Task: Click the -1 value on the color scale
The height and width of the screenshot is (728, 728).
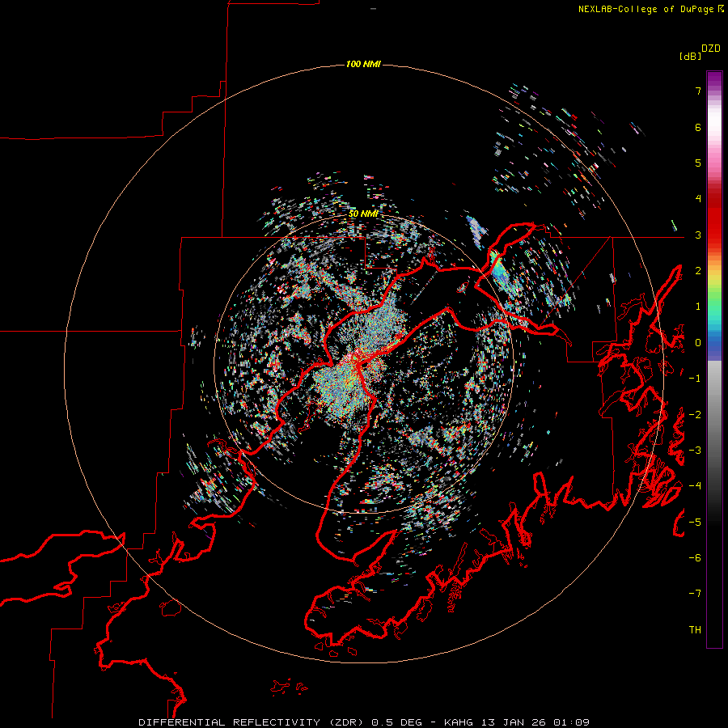Action: pyautogui.click(x=695, y=379)
